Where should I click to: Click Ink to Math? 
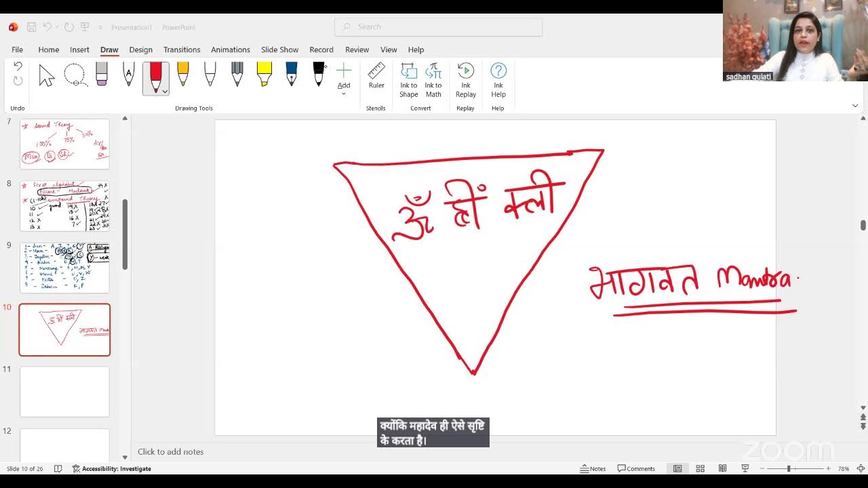(x=433, y=80)
